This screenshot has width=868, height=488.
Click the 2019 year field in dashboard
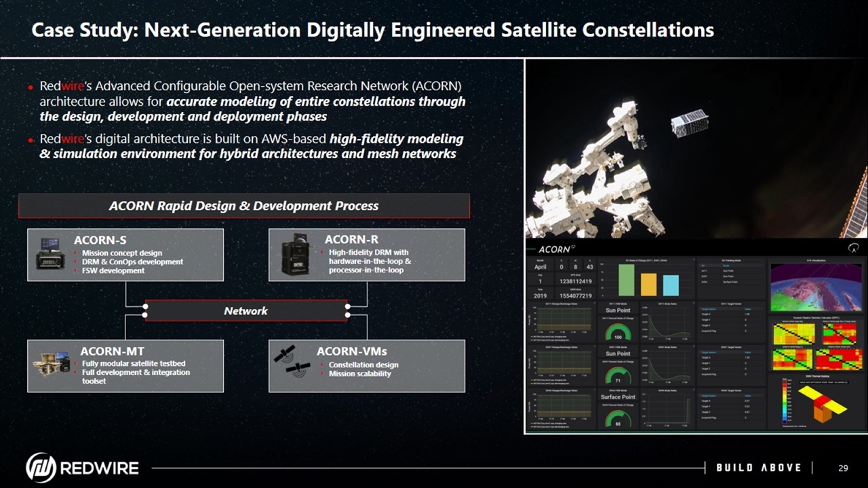540,296
